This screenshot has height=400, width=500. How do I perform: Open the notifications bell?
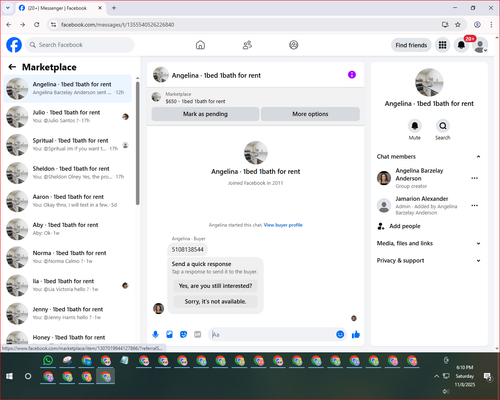coord(461,45)
